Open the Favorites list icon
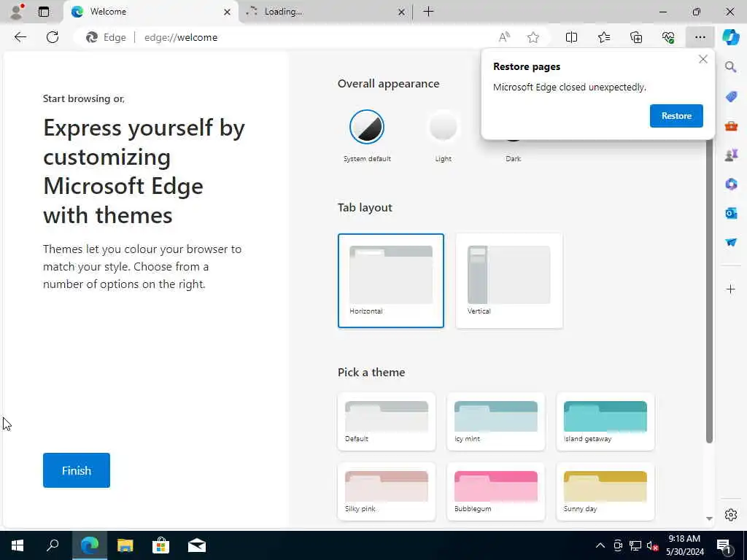Screen dimensions: 747x560 point(603,37)
